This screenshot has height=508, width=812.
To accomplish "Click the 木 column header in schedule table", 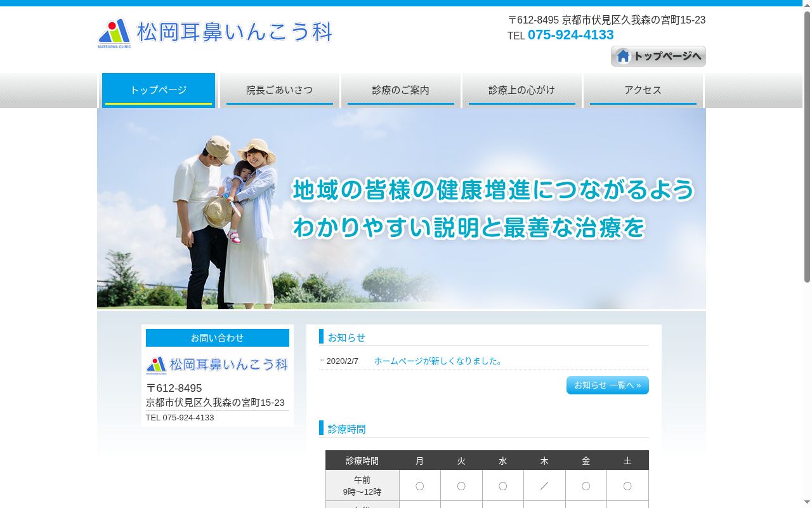I will (x=544, y=460).
